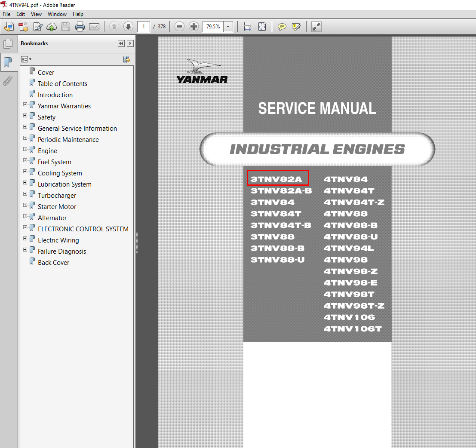Viewport: 476px width, 448px height.
Task: Open the Attachments paperclip panel
Action: pos(8,81)
